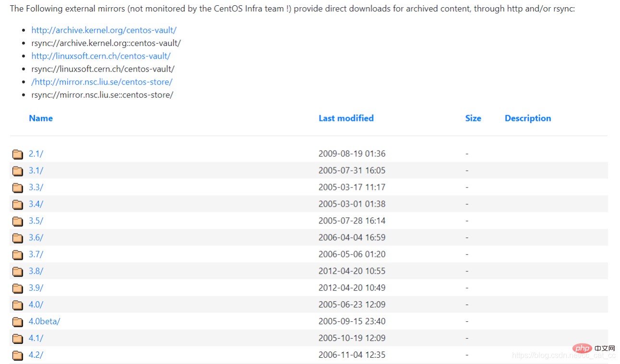
Task: Click the folder icon next to 4.0beta/
Action: coord(18,322)
